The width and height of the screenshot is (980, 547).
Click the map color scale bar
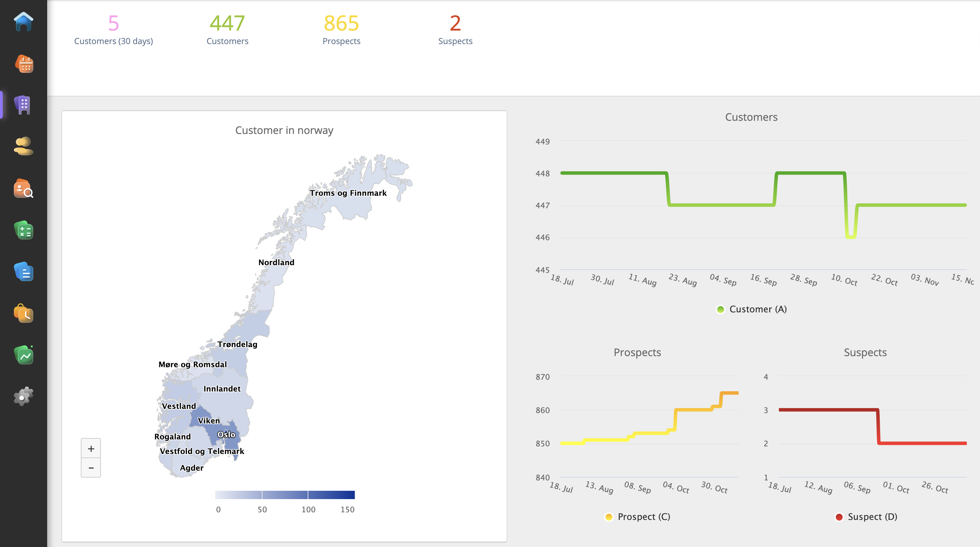tap(285, 495)
